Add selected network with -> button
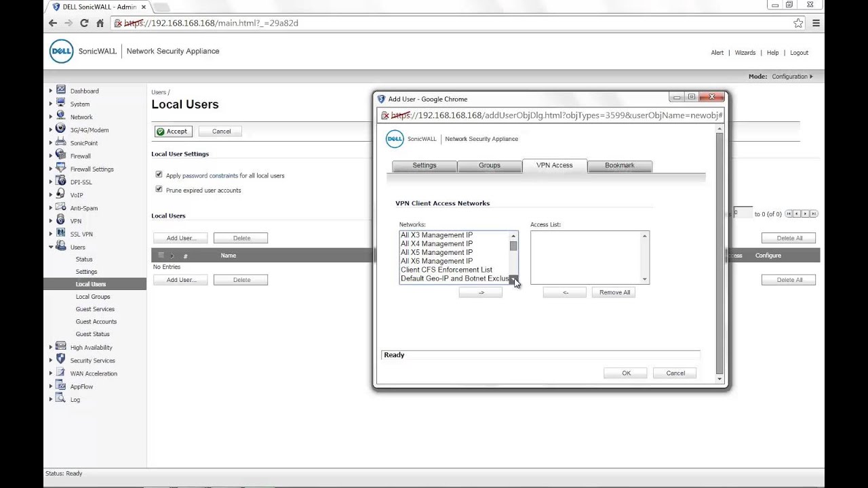 (x=481, y=292)
